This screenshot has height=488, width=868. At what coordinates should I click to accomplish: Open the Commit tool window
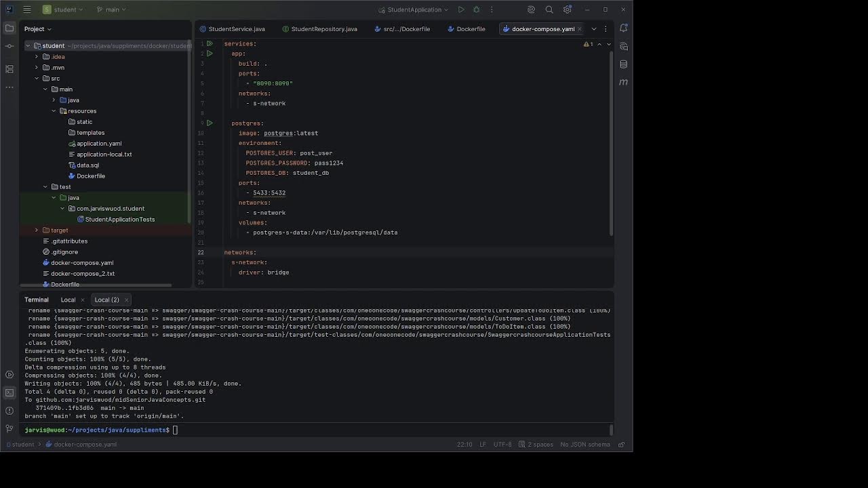9,46
